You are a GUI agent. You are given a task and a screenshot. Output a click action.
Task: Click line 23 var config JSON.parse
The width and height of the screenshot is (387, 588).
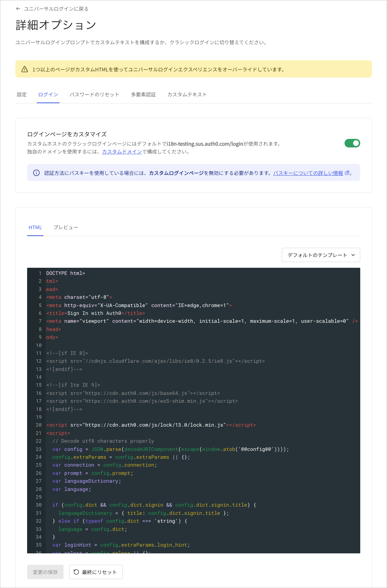click(x=170, y=449)
